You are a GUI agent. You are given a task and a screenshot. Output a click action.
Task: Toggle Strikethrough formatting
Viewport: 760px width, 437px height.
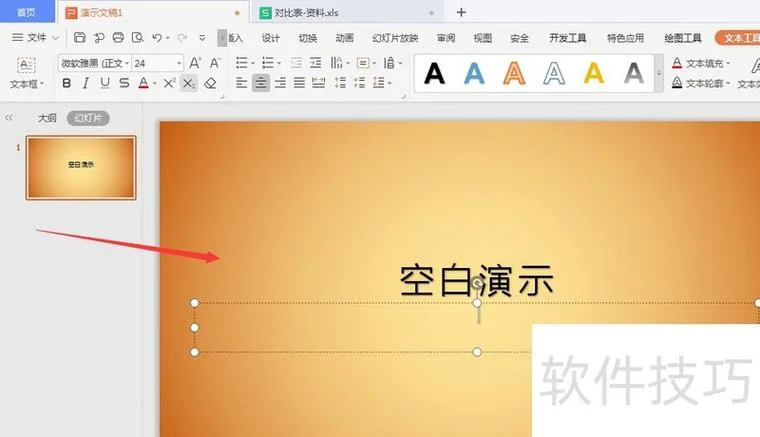tap(124, 83)
